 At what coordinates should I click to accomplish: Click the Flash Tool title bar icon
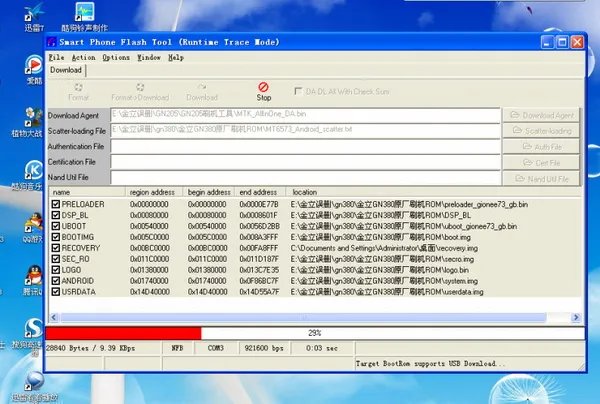coord(51,41)
